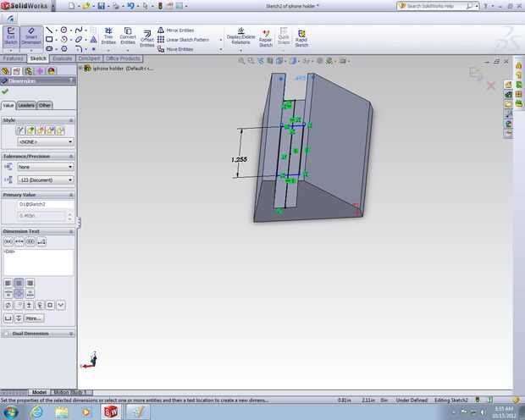Open File Explorer from taskbar
This screenshot has width=525, height=420.
[62, 412]
